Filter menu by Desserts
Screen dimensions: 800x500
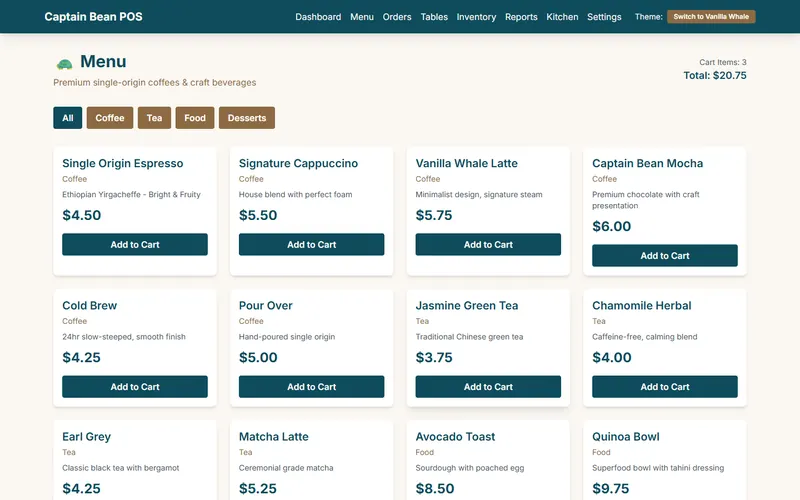tap(247, 118)
